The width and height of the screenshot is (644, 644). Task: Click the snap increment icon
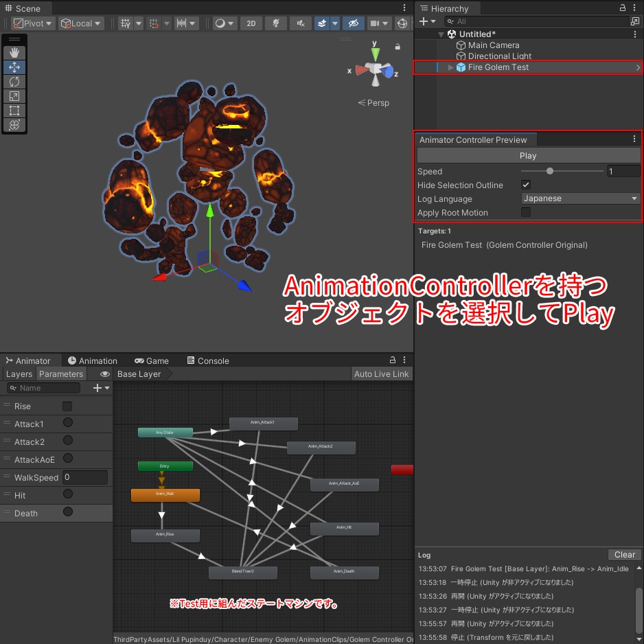pos(181,23)
